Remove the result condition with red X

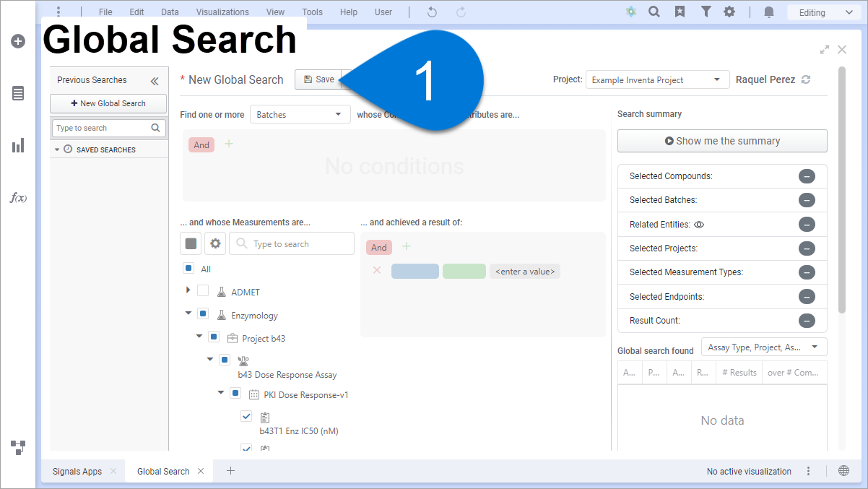[x=376, y=271]
